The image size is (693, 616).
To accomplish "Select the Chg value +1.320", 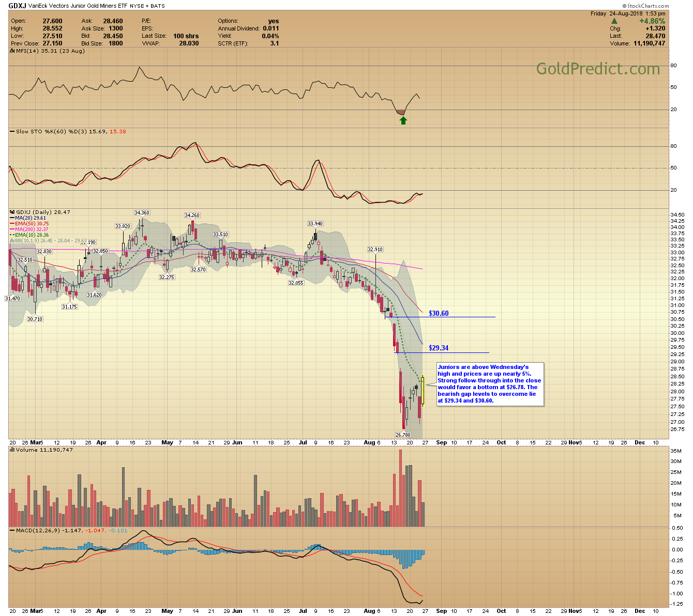I will [655, 28].
